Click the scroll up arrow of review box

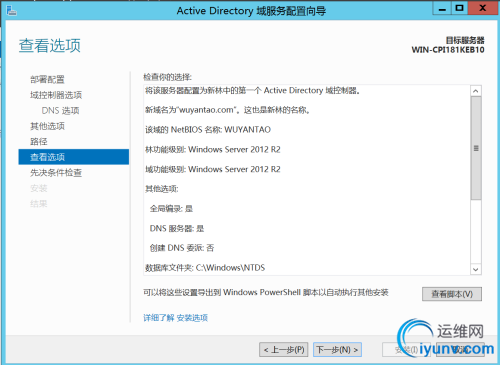[476, 91]
